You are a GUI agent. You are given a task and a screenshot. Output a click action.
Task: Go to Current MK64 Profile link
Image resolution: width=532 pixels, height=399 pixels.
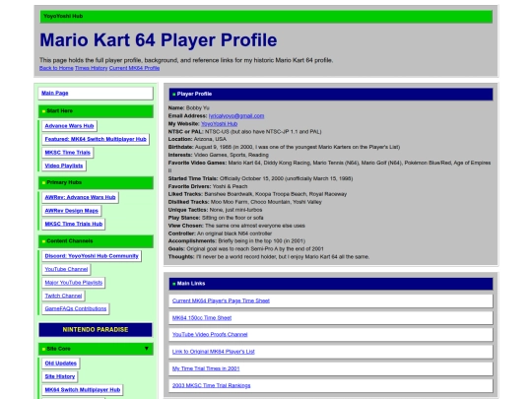[134, 68]
